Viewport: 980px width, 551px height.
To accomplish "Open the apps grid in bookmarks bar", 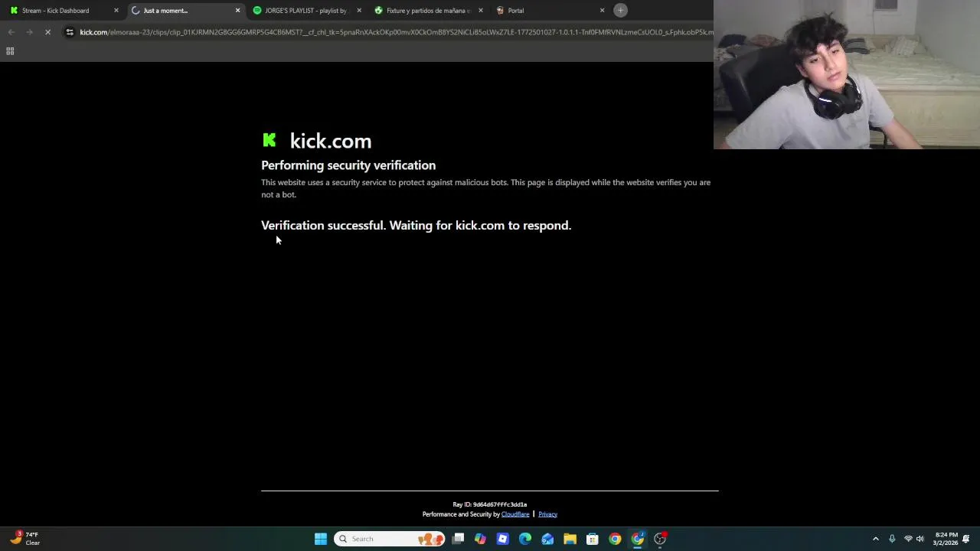I will tap(10, 51).
